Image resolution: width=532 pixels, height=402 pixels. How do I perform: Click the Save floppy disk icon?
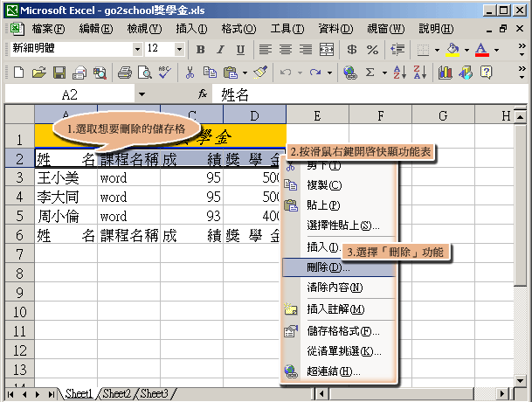coord(59,73)
